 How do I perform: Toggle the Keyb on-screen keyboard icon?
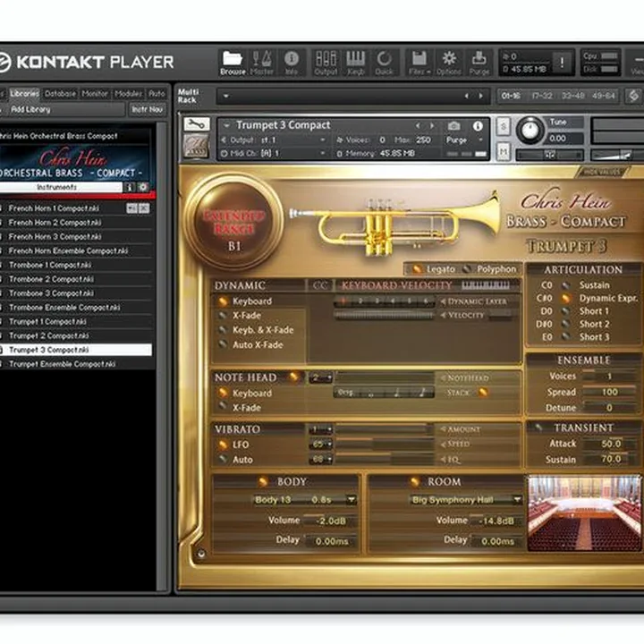point(356,63)
